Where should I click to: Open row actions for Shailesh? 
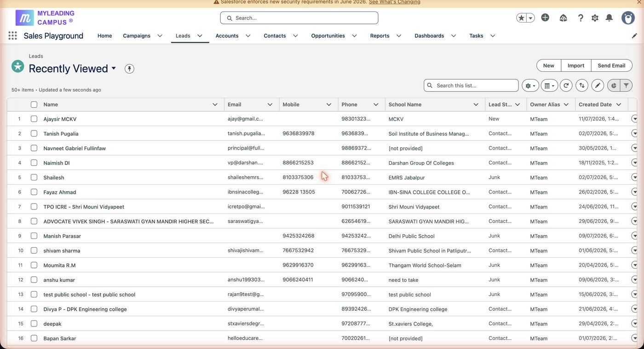[x=635, y=177]
